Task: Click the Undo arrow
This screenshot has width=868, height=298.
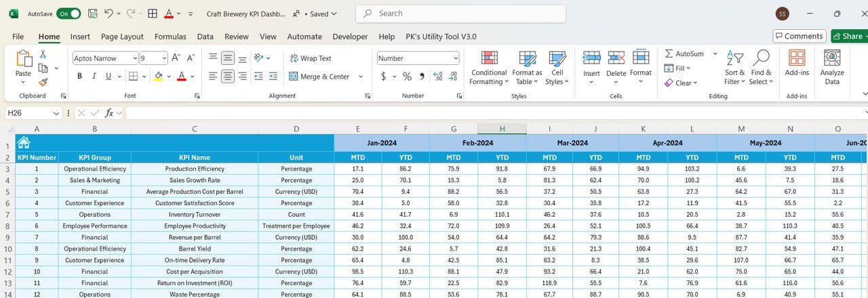Action: 110,14
